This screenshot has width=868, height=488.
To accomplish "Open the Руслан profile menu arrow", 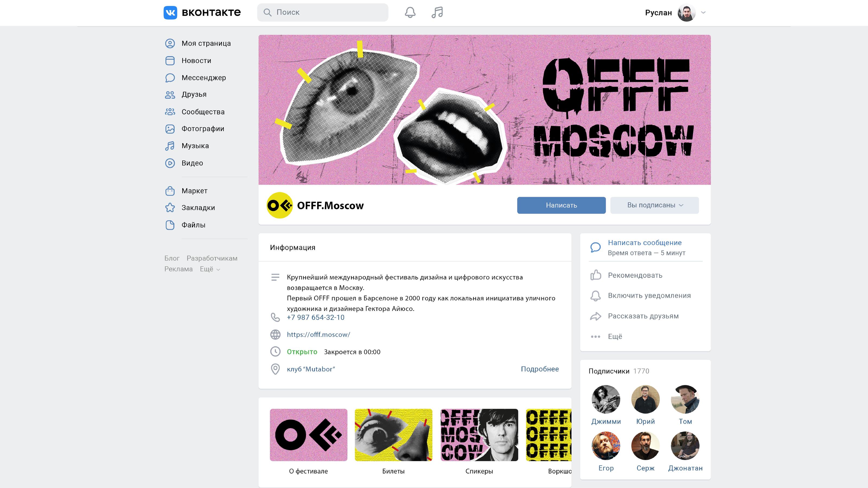I will tap(703, 12).
